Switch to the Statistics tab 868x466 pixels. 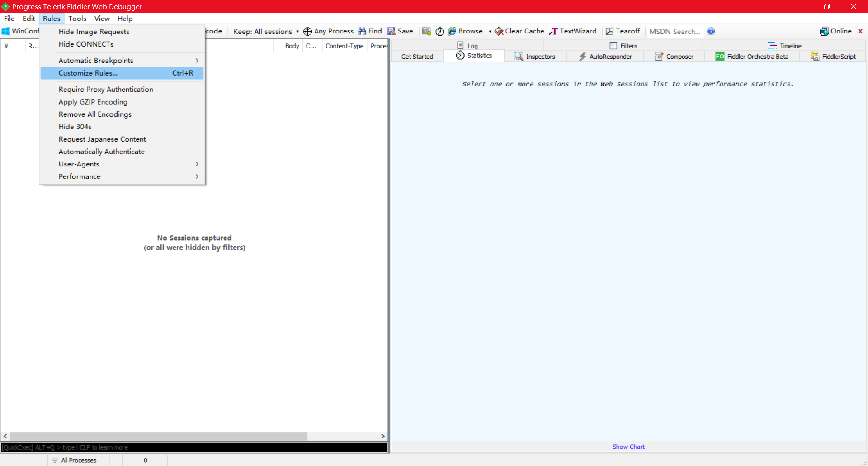tap(474, 56)
